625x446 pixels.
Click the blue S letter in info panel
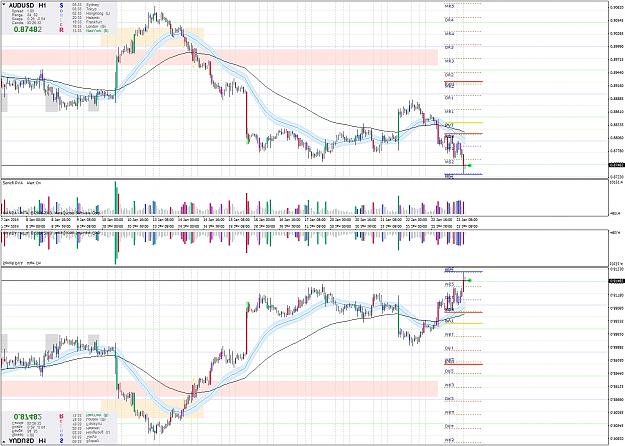(61, 6)
